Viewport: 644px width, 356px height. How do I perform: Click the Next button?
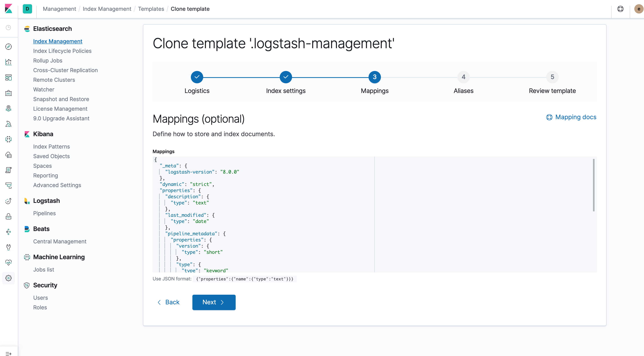point(214,302)
